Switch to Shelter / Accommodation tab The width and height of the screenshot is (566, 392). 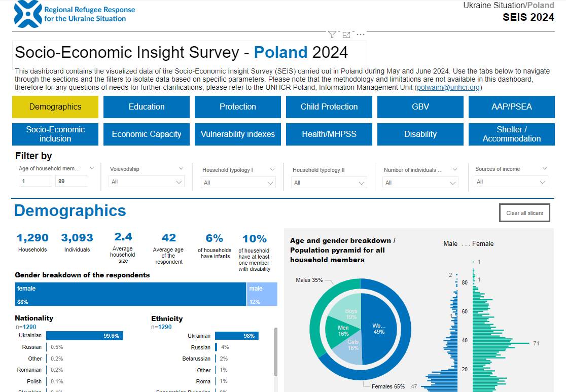click(x=512, y=134)
